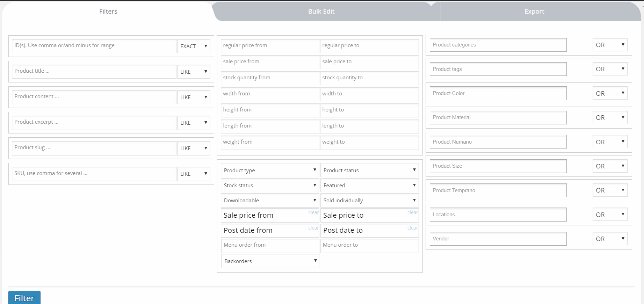Select the SKU search input
Screen dimensions: 644x304
point(94,173)
